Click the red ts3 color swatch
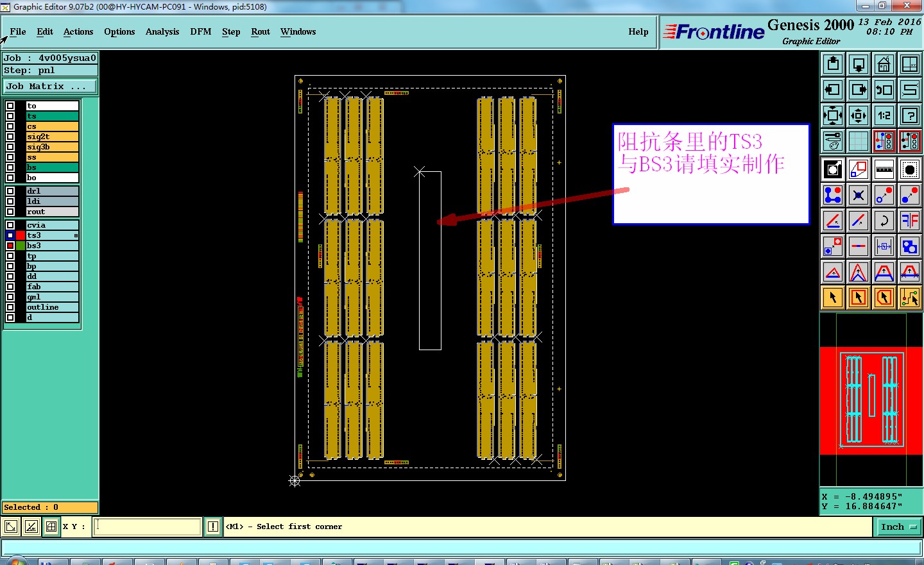Screen dimensions: 924x565 21,235
